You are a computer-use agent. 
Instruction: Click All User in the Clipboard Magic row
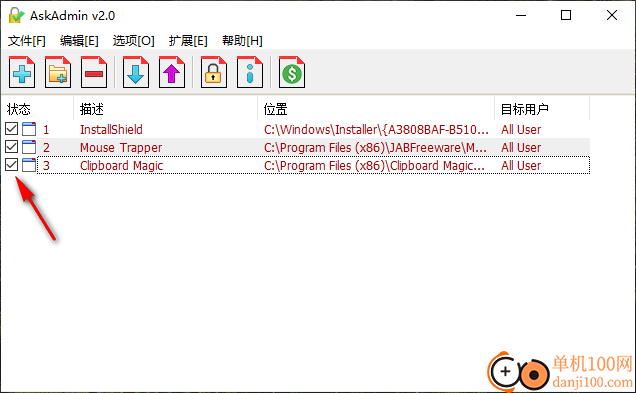pyautogui.click(x=521, y=165)
